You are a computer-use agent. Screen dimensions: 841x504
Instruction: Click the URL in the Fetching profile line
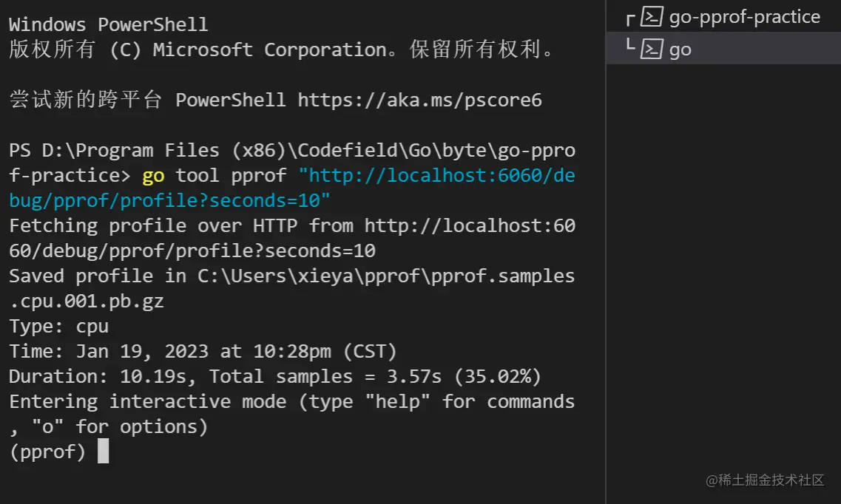tap(469, 225)
